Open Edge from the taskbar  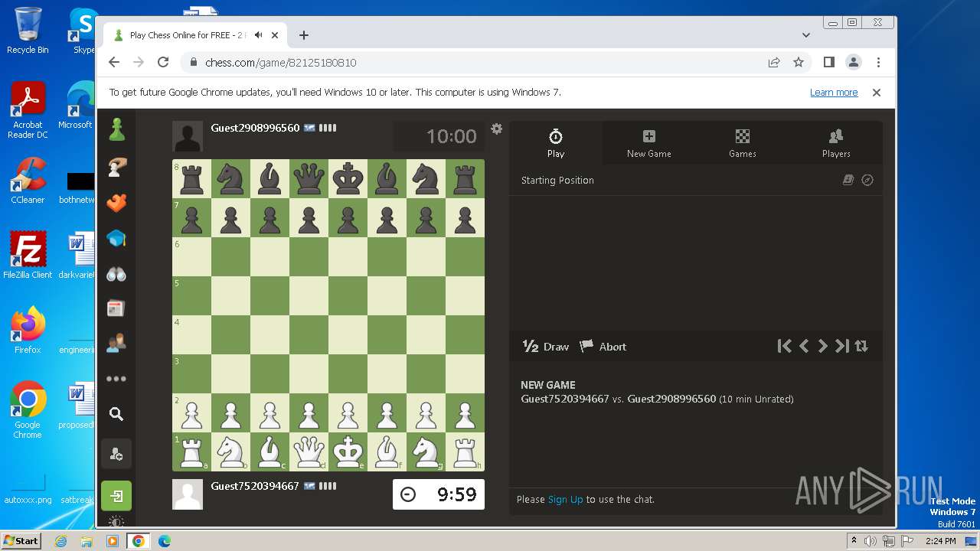tap(164, 541)
